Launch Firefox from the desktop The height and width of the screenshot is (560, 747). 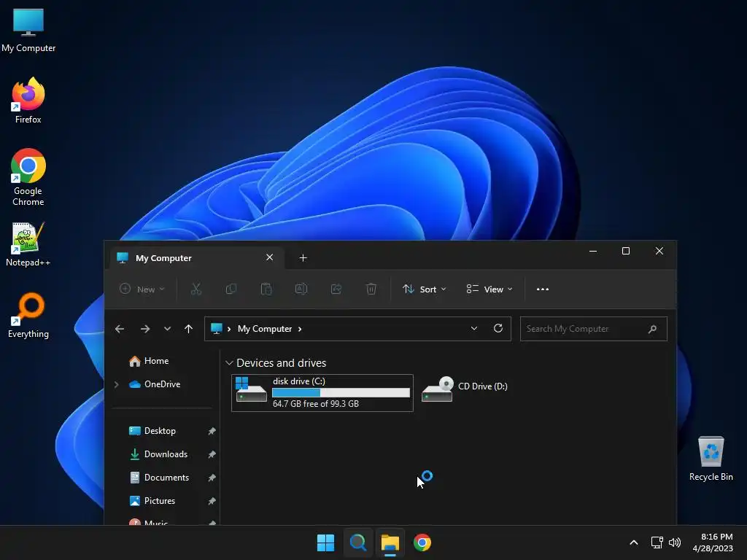(28, 101)
